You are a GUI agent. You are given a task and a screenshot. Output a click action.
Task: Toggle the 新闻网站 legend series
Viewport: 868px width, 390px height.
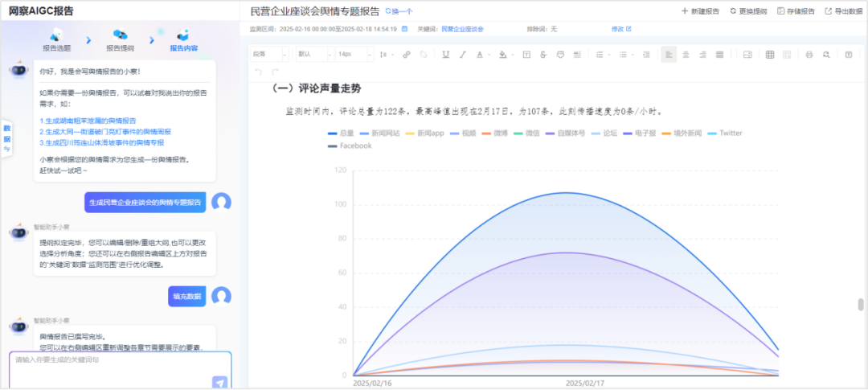[379, 133]
